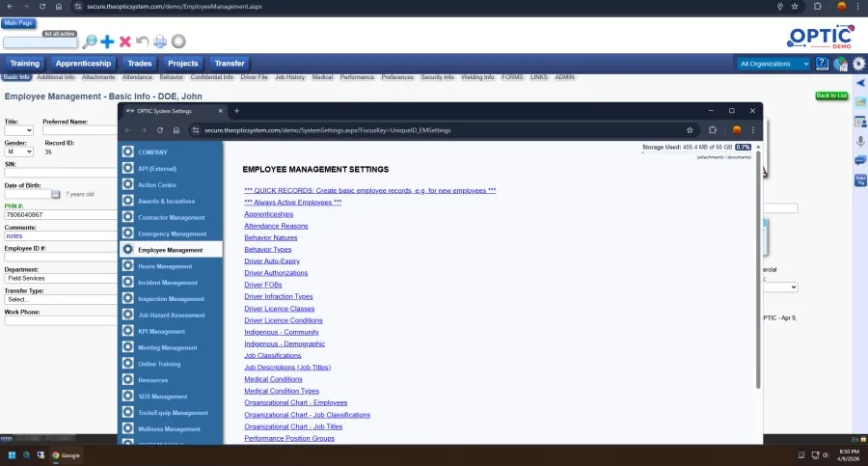Screen dimensions: 868x466
Task: Click the home icon in System Settings window
Action: [176, 130]
